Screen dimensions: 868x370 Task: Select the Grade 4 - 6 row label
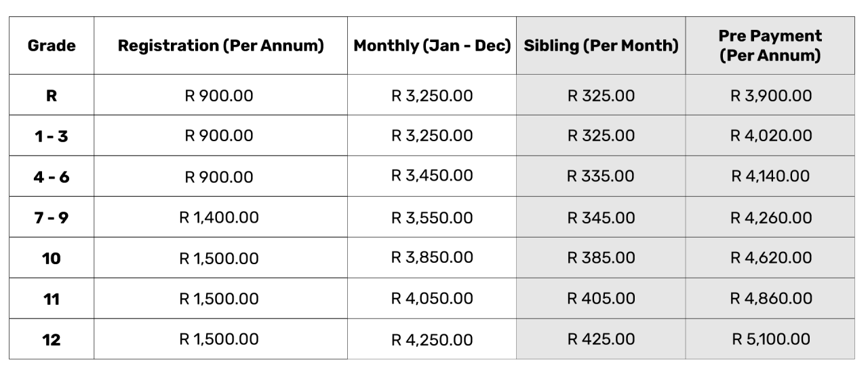click(52, 177)
